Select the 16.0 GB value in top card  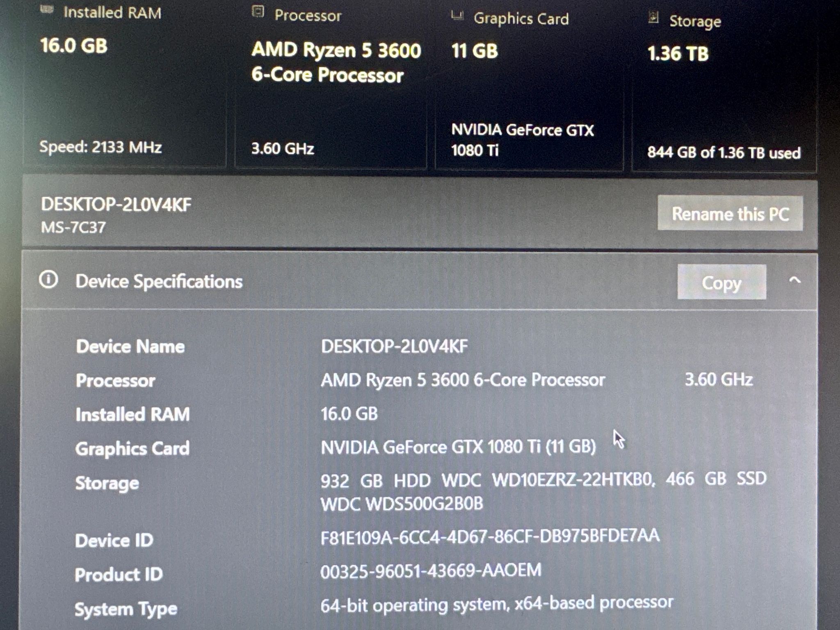[x=74, y=45]
